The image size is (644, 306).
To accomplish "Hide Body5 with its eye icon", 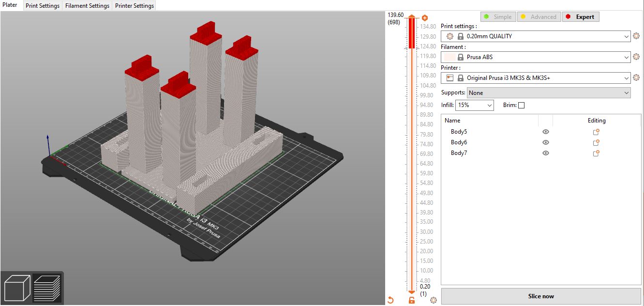I will [546, 132].
